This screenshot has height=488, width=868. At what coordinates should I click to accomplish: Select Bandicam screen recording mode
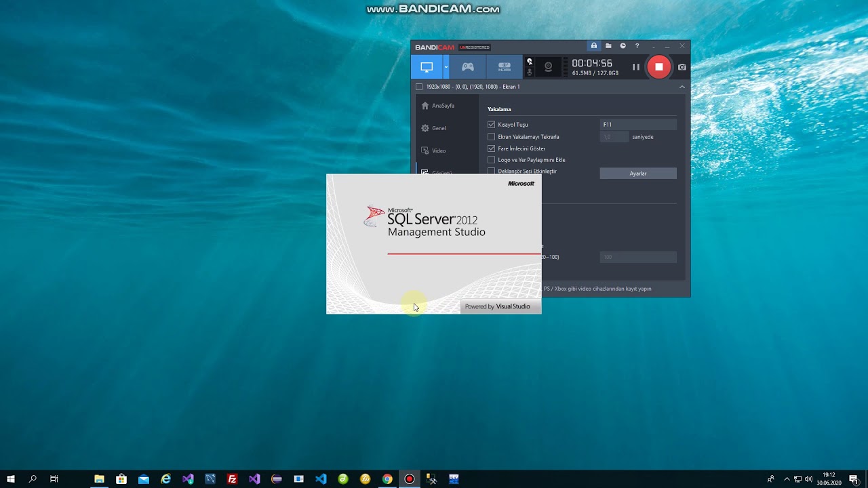[x=427, y=67]
